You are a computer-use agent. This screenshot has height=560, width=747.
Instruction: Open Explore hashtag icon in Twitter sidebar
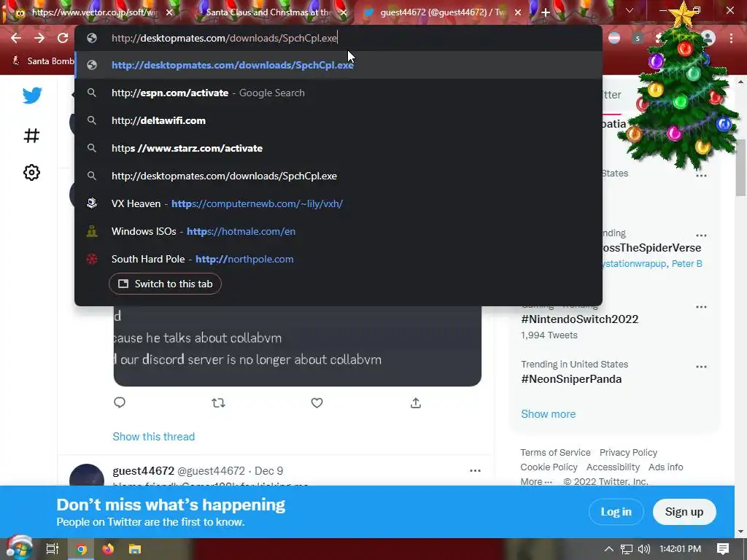click(x=31, y=136)
